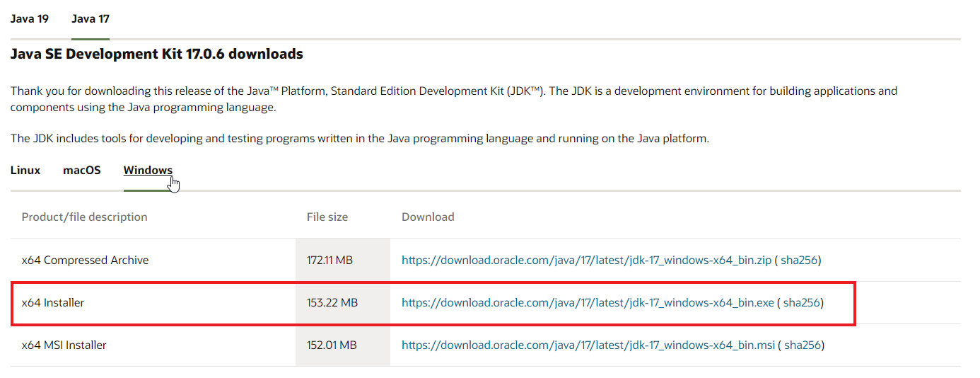Click the 'x64 MSI Installer' description cell
980x378 pixels.
[x=64, y=345]
